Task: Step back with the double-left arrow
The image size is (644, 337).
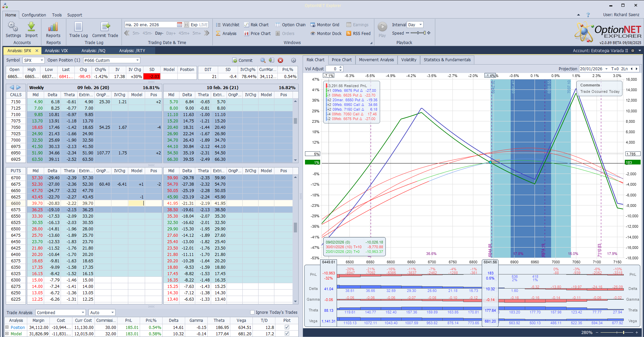Action: tap(127, 33)
